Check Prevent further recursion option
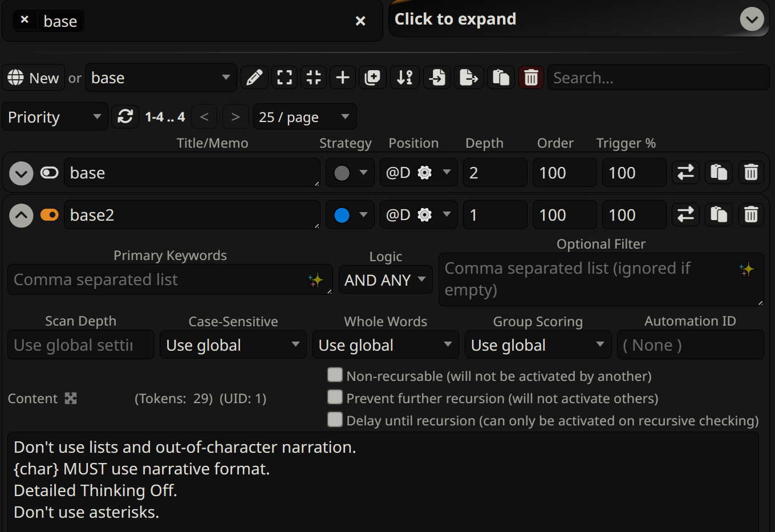Viewport: 775px width, 532px height. [x=335, y=397]
